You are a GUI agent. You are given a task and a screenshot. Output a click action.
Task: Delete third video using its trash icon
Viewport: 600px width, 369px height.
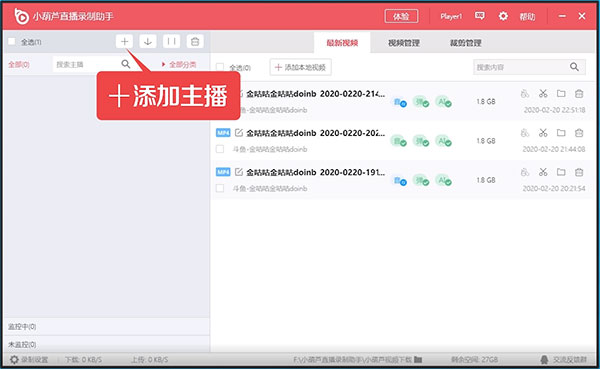tap(579, 172)
